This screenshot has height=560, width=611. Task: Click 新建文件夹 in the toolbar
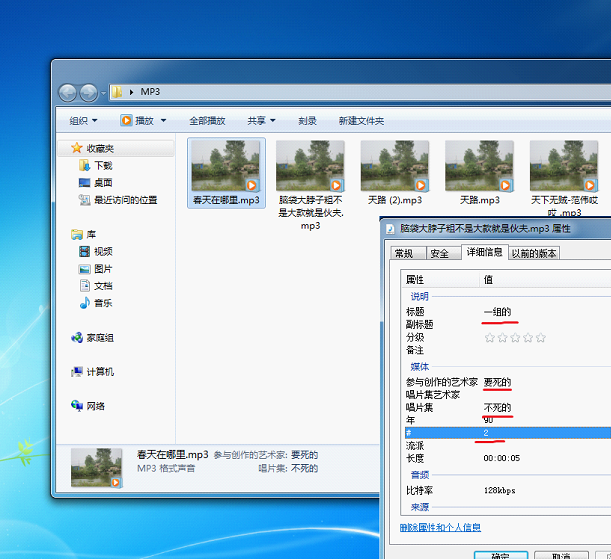tap(361, 121)
